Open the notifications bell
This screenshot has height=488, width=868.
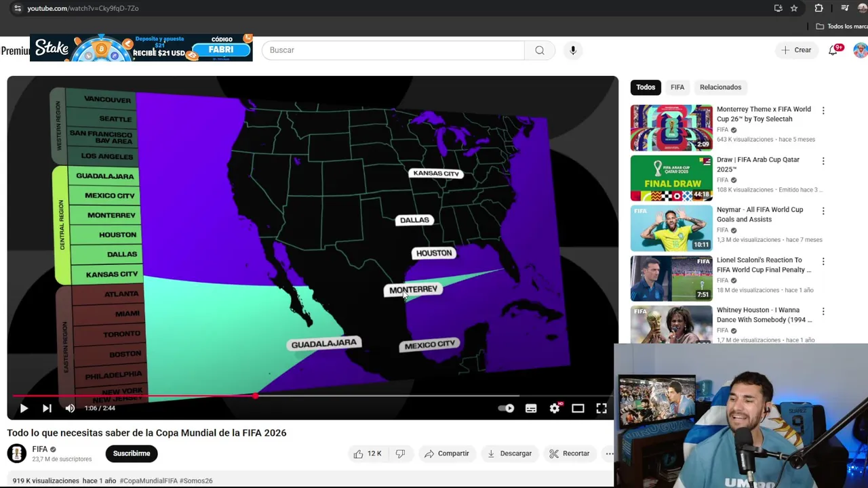[x=833, y=50]
